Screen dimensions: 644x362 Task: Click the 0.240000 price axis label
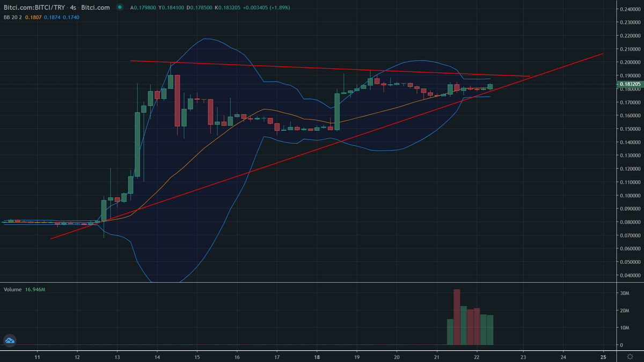(630, 9)
